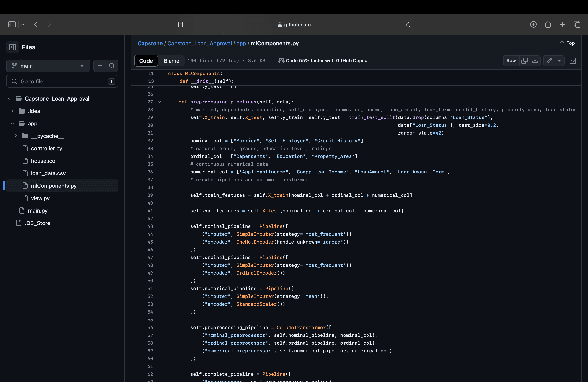Image resolution: width=588 pixels, height=382 pixels.
Task: Click sticky header def __init__ line
Action: point(206,81)
